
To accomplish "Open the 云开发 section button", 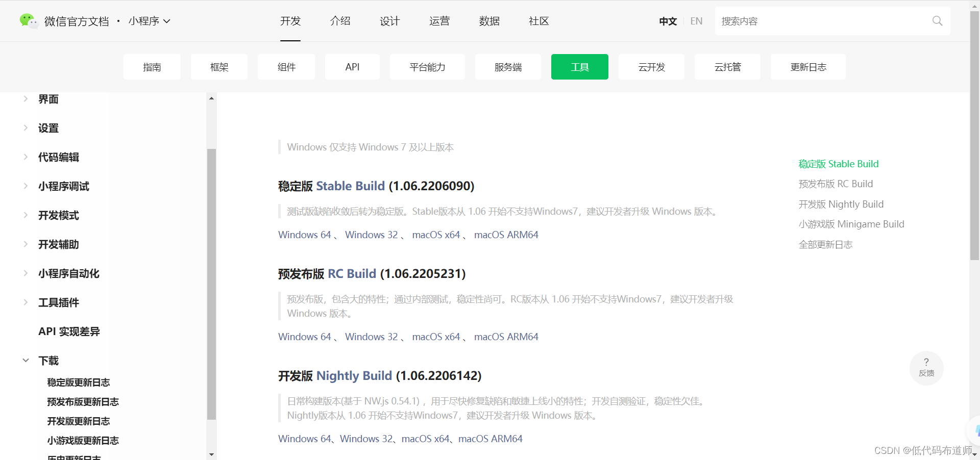I will (651, 67).
